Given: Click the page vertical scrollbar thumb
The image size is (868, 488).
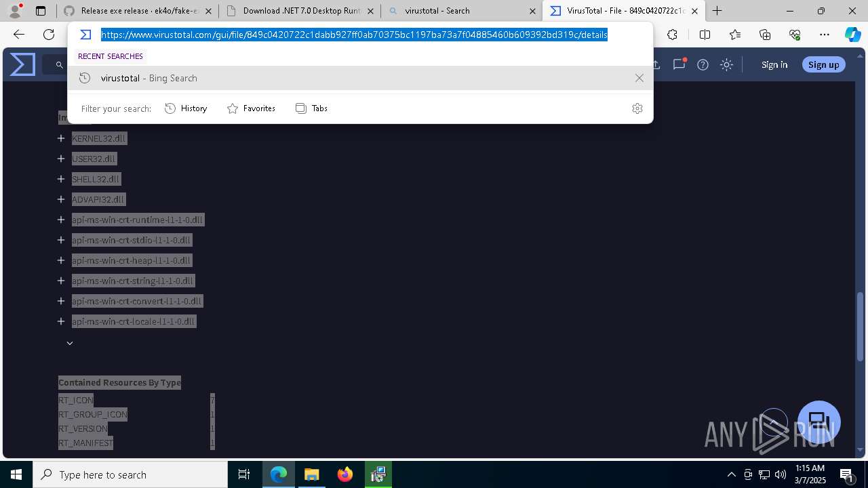Looking at the screenshot, I should click(x=861, y=327).
